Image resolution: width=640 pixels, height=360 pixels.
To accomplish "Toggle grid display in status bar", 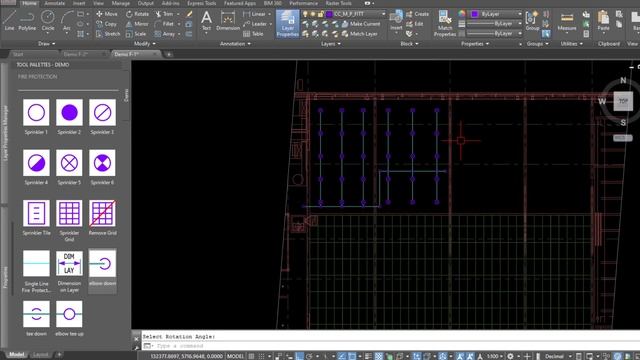I will tap(251, 356).
